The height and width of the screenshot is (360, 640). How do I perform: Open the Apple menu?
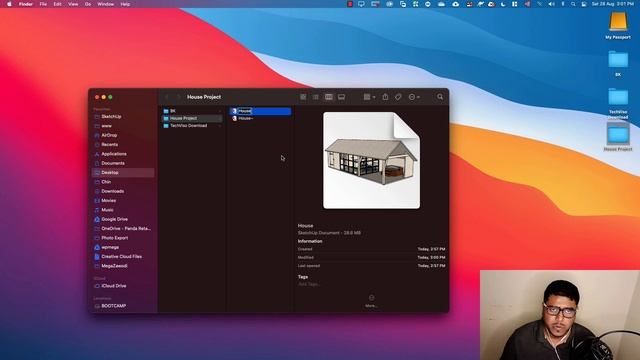(x=9, y=4)
